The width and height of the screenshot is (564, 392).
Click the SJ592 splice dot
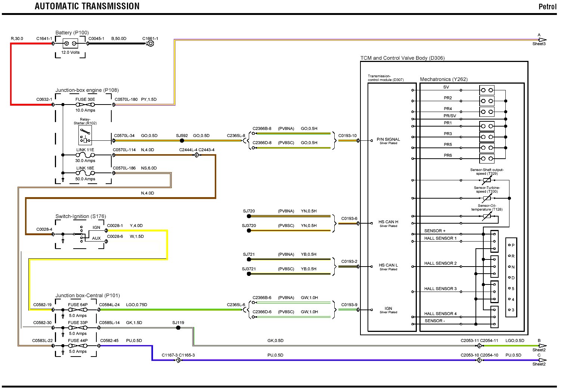(x=182, y=141)
